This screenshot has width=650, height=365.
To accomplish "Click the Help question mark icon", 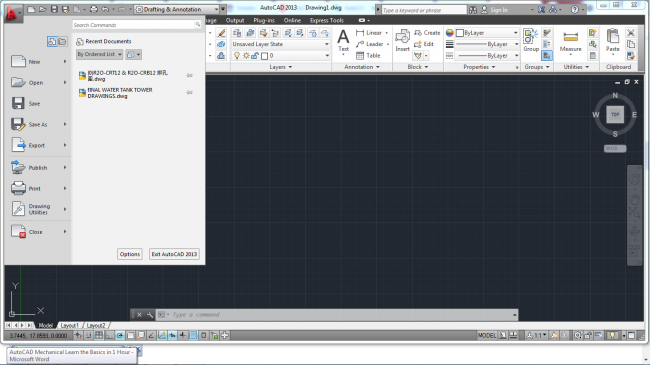I will click(575, 10).
